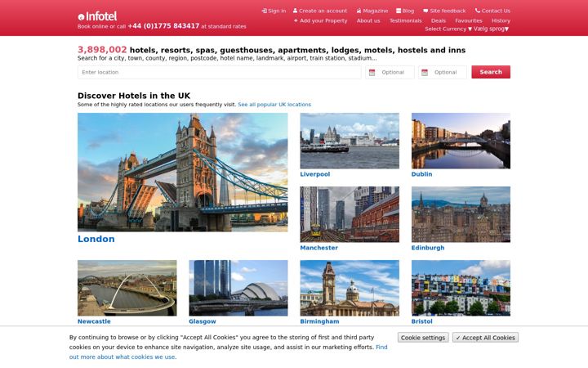Viewport: 588px width, 368px height.
Task: Open Testimonials
Action: pyautogui.click(x=405, y=20)
